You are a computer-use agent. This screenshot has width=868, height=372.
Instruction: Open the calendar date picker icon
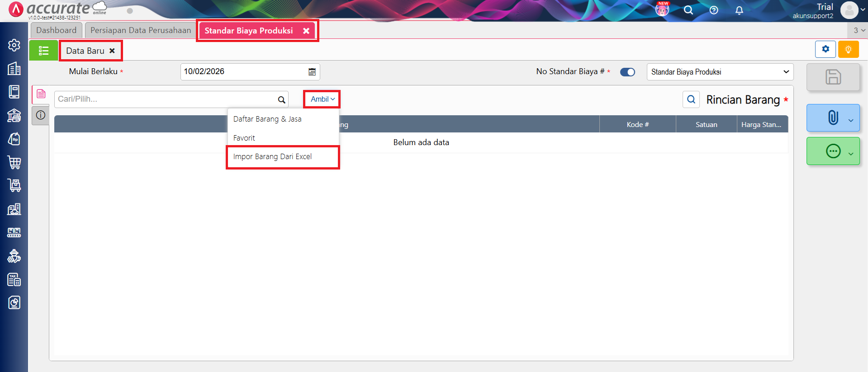coord(312,72)
